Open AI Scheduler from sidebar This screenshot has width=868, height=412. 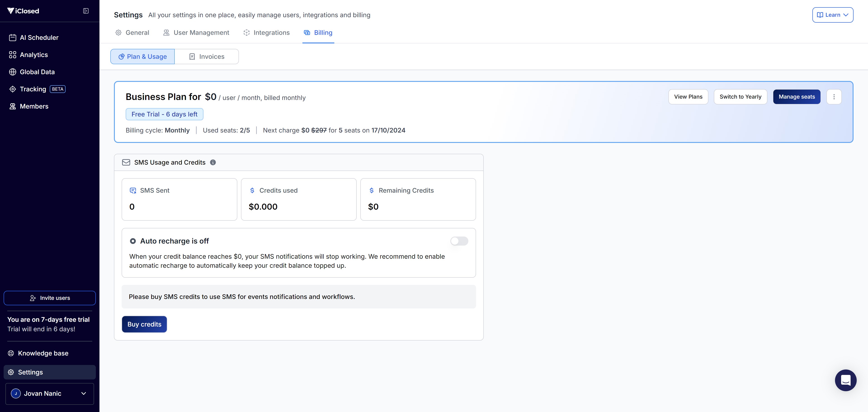point(39,38)
